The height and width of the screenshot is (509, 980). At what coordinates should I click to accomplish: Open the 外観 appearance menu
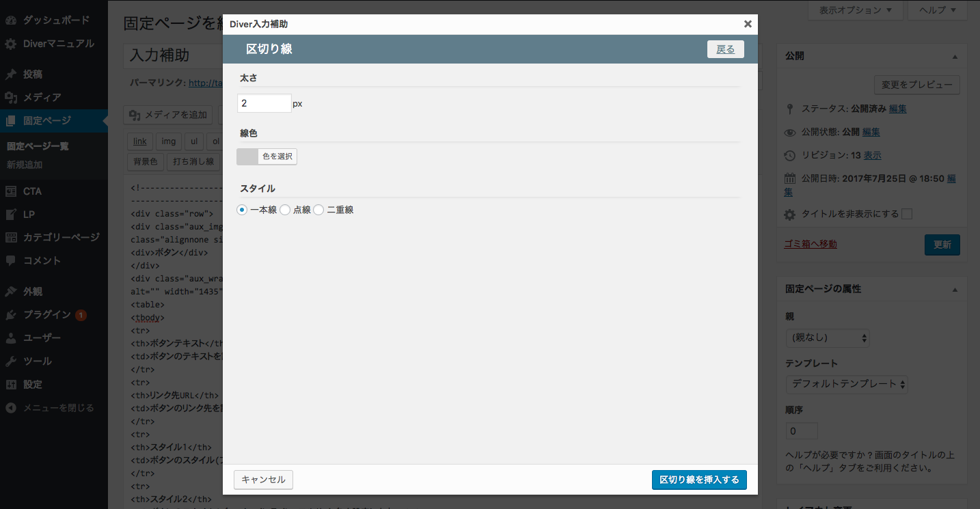click(33, 291)
